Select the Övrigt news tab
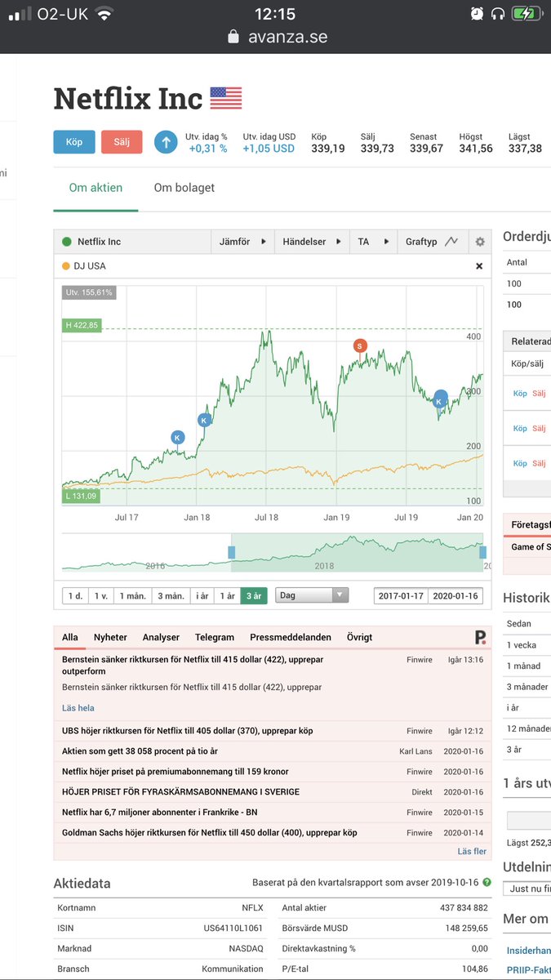The image size is (551, 980). click(x=359, y=637)
